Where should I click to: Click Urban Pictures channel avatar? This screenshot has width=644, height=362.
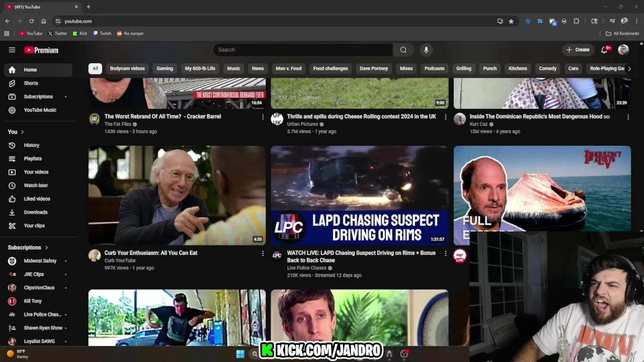coord(277,119)
